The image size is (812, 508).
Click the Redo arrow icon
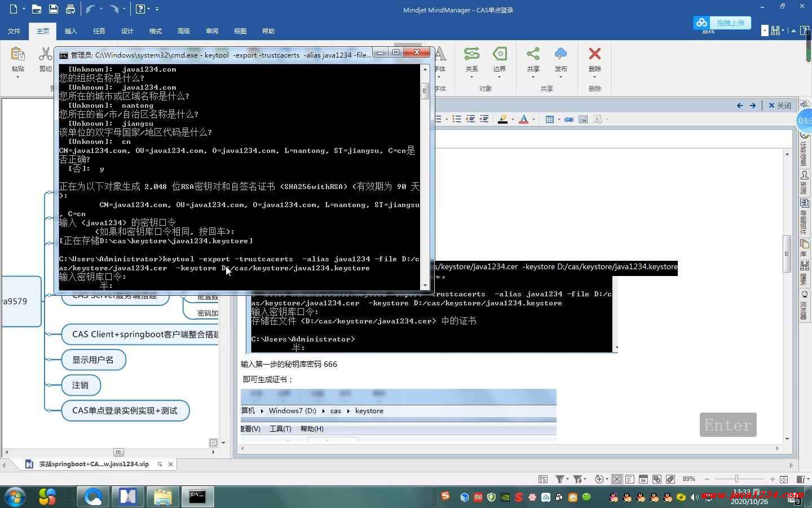pos(114,9)
